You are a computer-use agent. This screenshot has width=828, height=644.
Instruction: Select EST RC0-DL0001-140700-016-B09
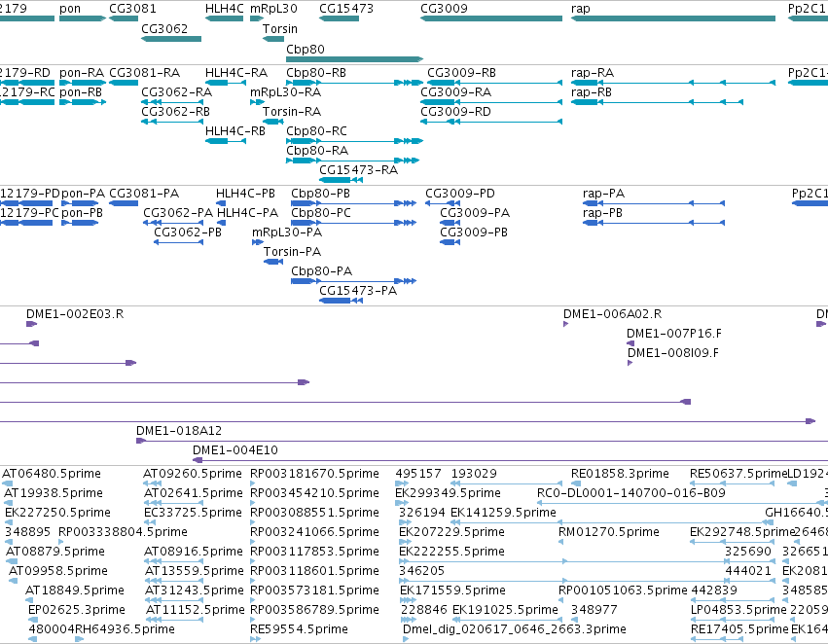[x=631, y=493]
